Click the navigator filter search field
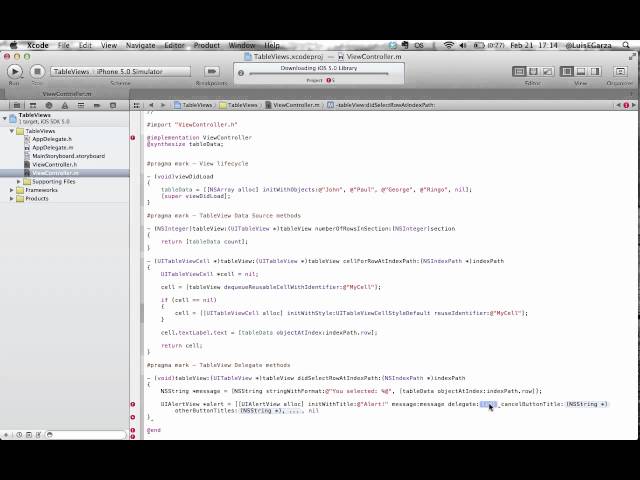This screenshot has height=480, width=640. [85, 435]
